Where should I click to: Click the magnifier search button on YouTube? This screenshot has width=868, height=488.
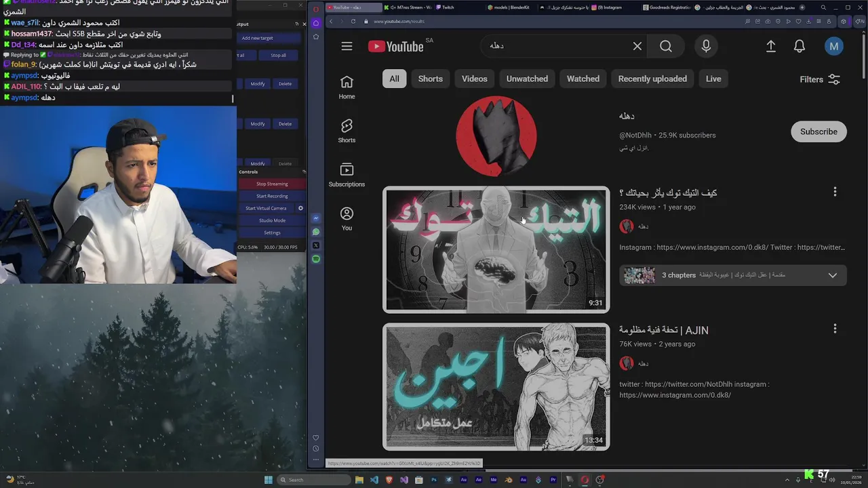[666, 46]
